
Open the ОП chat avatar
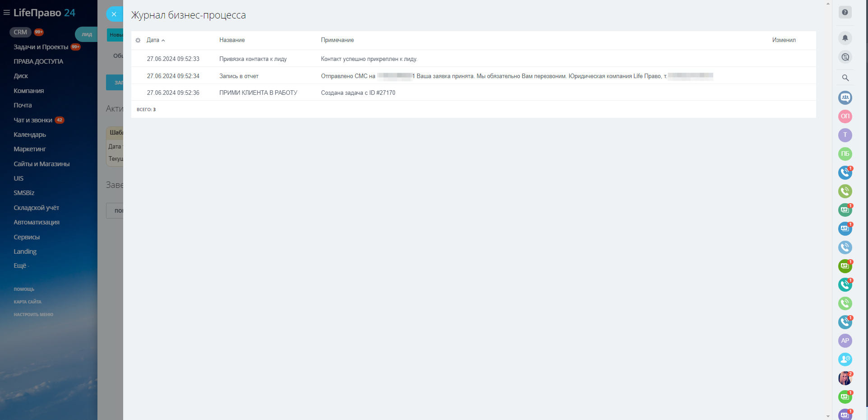(x=845, y=116)
